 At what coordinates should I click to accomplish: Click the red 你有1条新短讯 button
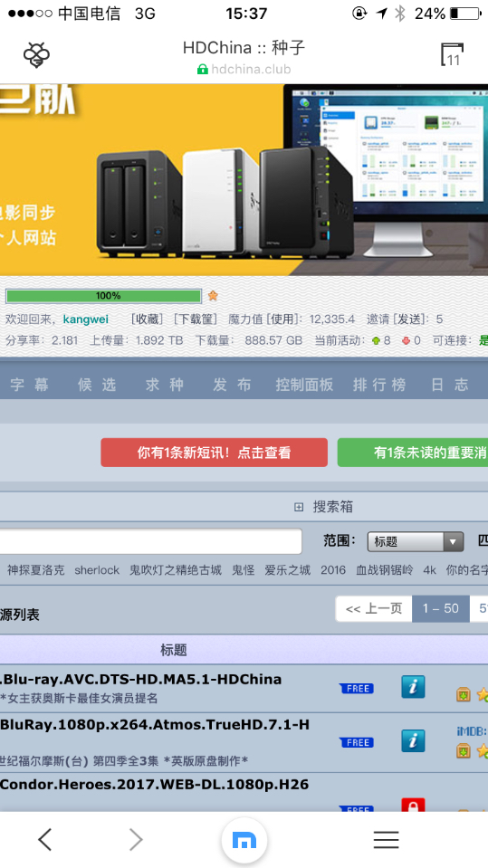pos(214,453)
